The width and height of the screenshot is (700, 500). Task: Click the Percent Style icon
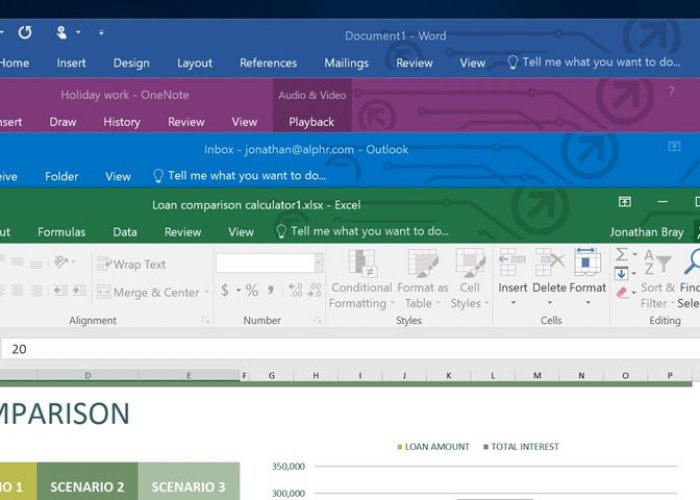[252, 290]
